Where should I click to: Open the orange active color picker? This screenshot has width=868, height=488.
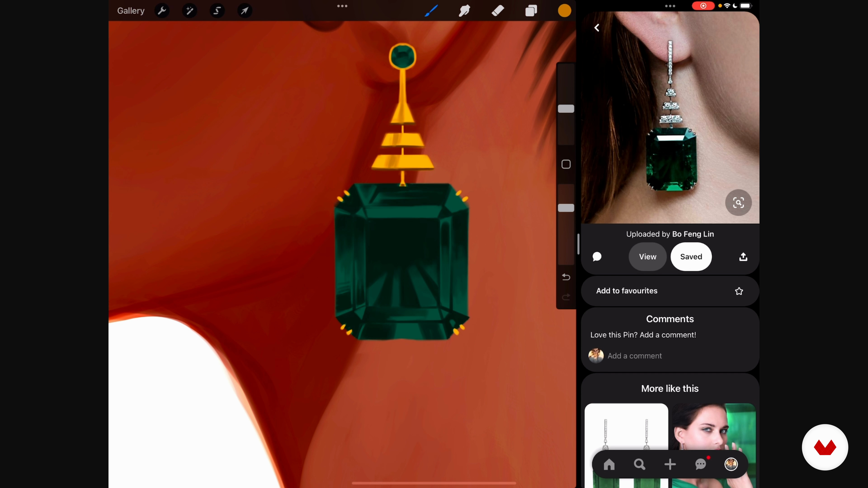(x=564, y=11)
